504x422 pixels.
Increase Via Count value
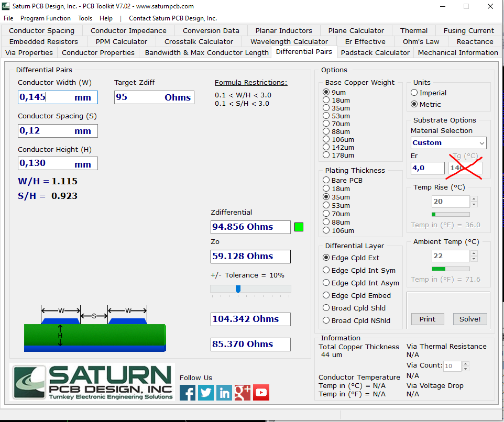465,363
